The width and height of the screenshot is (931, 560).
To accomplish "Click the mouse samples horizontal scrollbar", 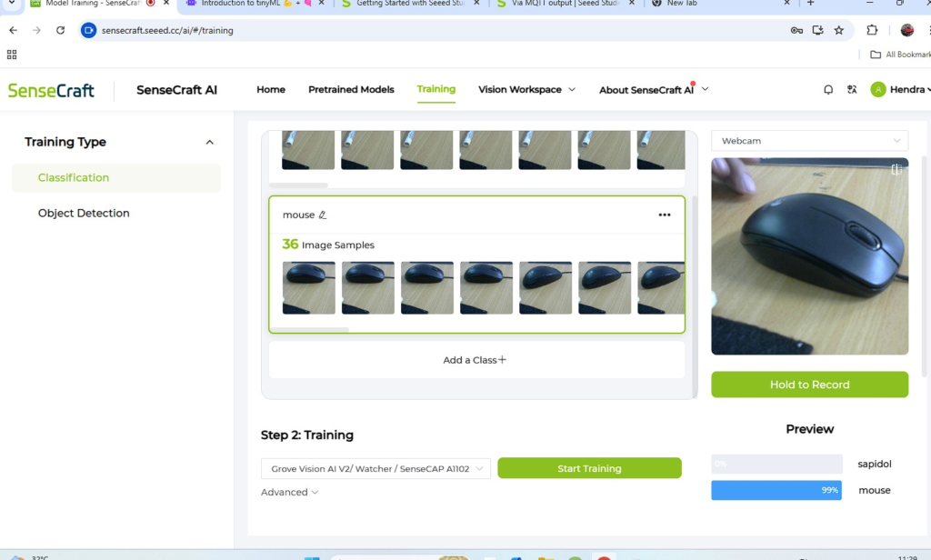I will [x=309, y=329].
